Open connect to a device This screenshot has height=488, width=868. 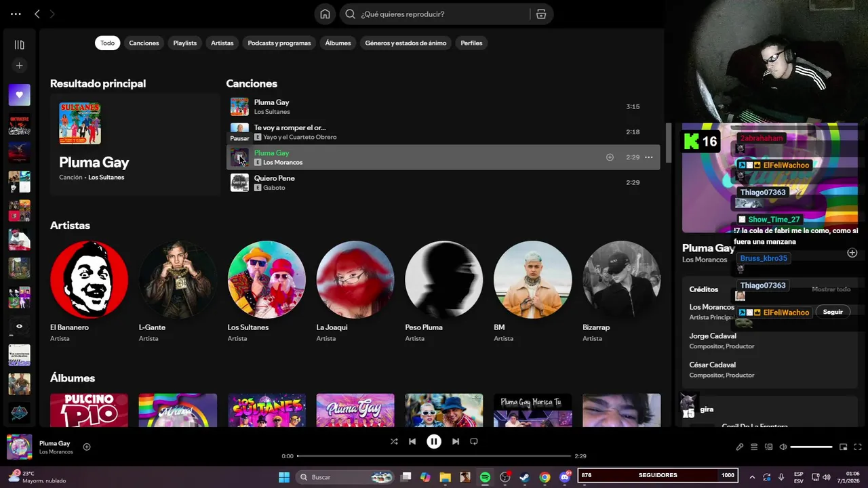coord(768,447)
